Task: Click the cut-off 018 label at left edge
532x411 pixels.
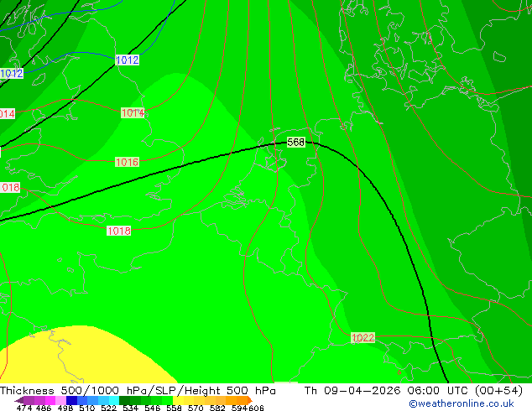Action: tap(10, 188)
